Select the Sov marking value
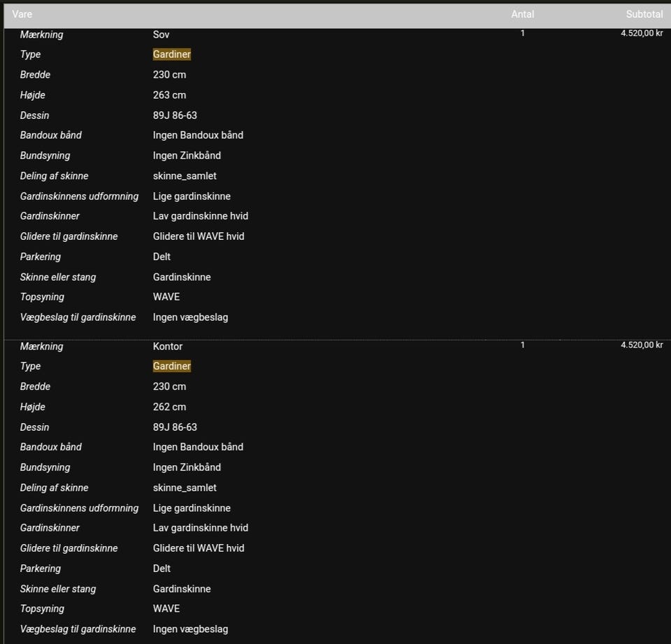This screenshot has width=671, height=644. [x=161, y=34]
